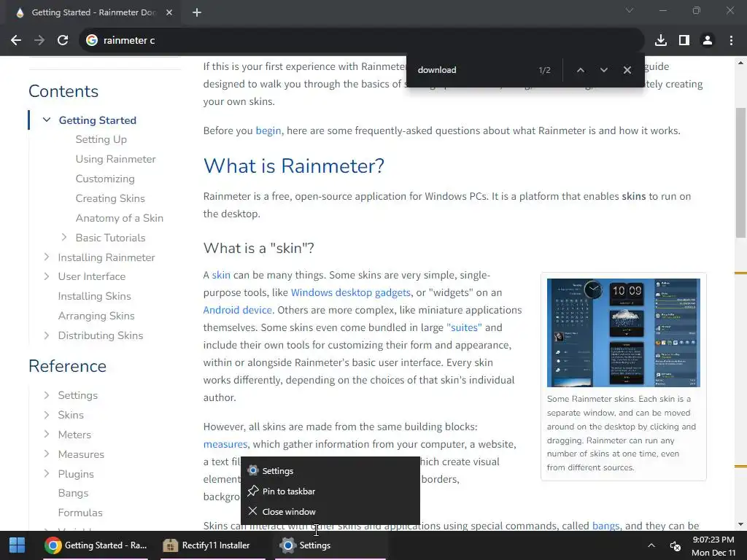Open the Windows Start button
This screenshot has height=560, width=747.
[x=18, y=545]
